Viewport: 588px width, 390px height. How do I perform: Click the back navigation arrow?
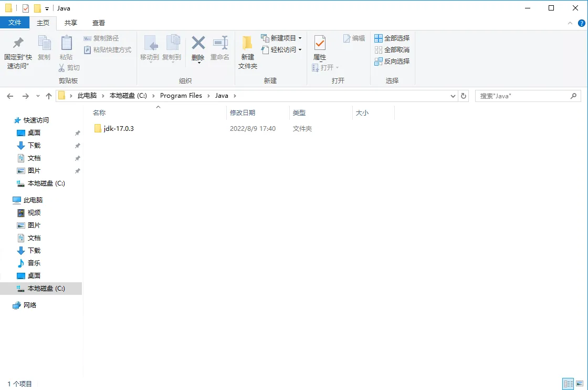10,96
